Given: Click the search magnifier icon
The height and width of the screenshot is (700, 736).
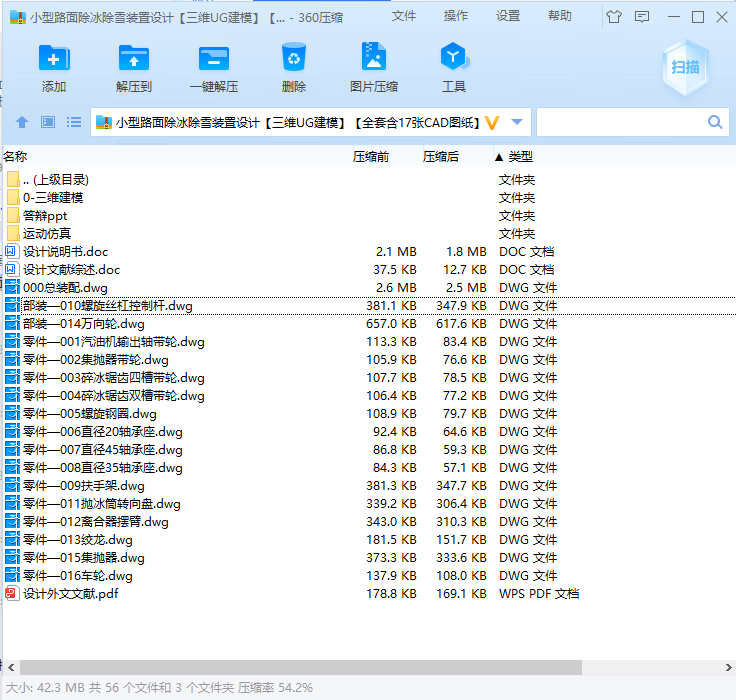Looking at the screenshot, I should pos(715,123).
